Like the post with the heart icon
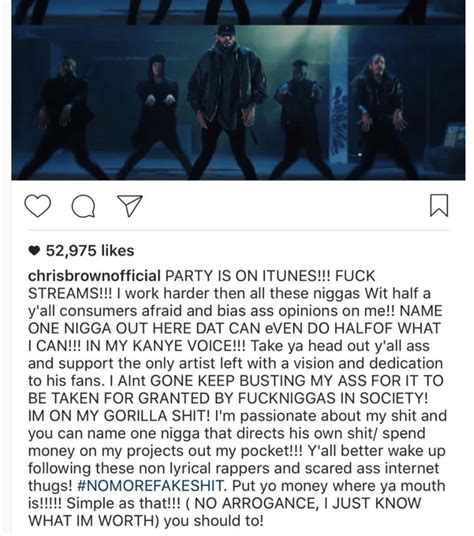The height and width of the screenshot is (536, 474). (x=38, y=206)
